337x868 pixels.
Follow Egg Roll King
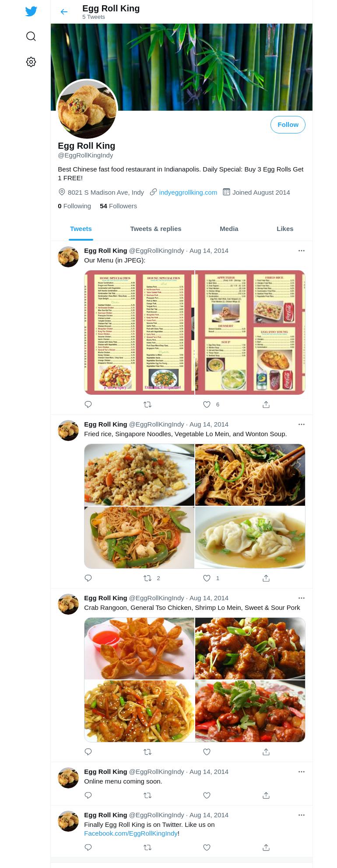(x=288, y=125)
